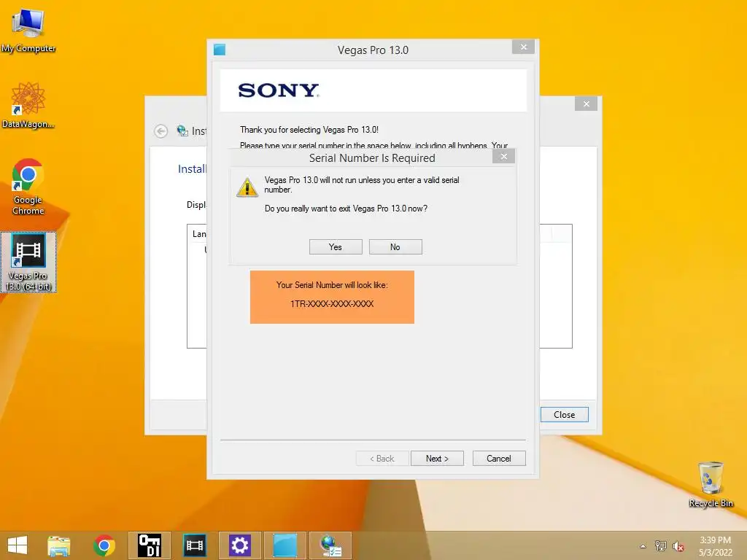747x560 pixels.
Task: Open Chrome from the taskbar
Action: point(104,545)
